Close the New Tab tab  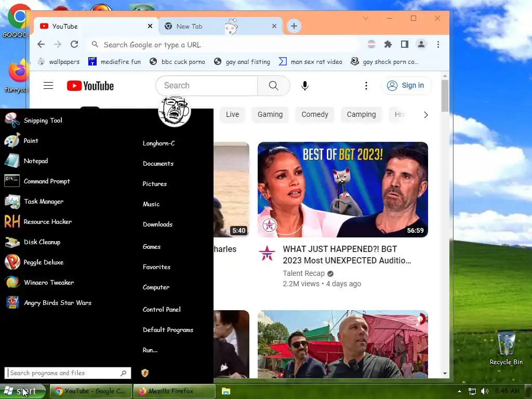[x=274, y=26]
